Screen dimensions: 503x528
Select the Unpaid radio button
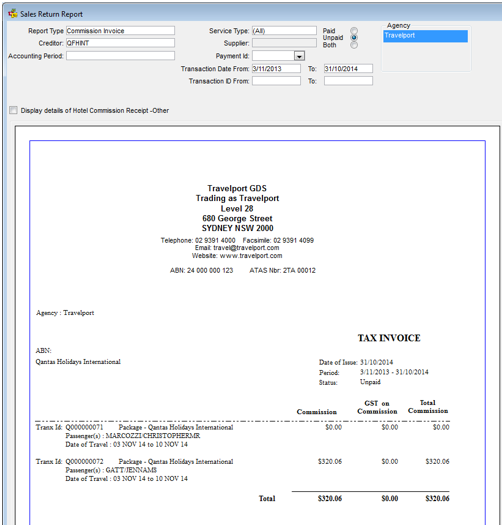(354, 38)
